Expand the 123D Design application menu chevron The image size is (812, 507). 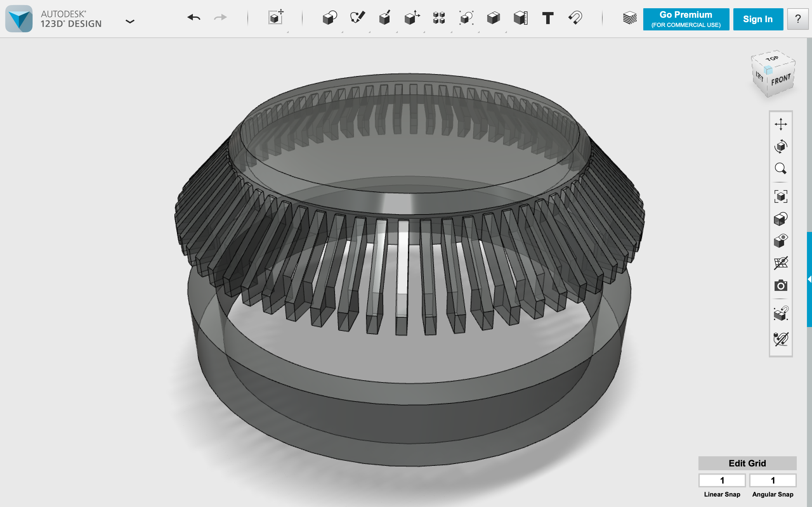pos(130,22)
